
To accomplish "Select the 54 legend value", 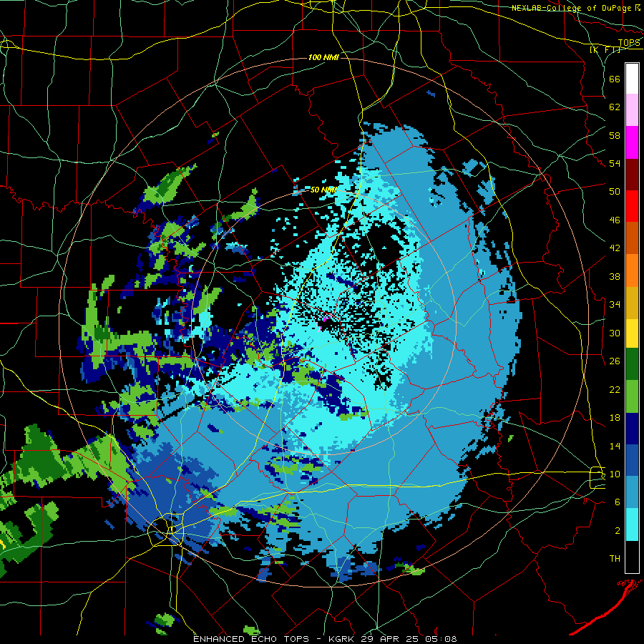I will click(x=615, y=163).
